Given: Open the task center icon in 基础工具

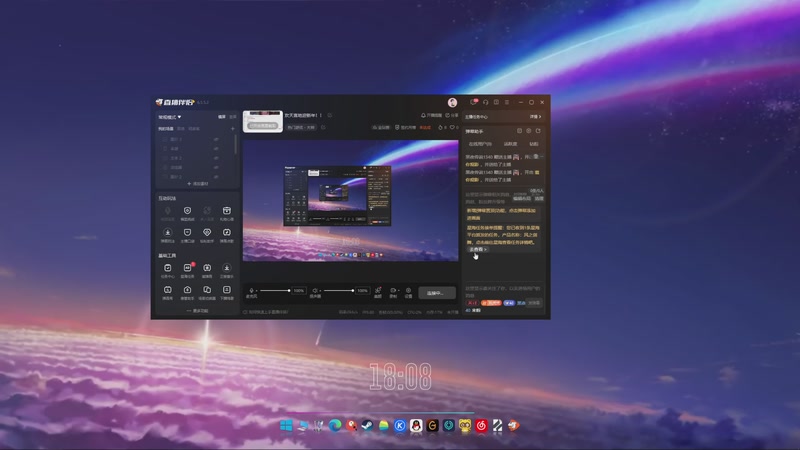Looking at the screenshot, I should coord(167,270).
